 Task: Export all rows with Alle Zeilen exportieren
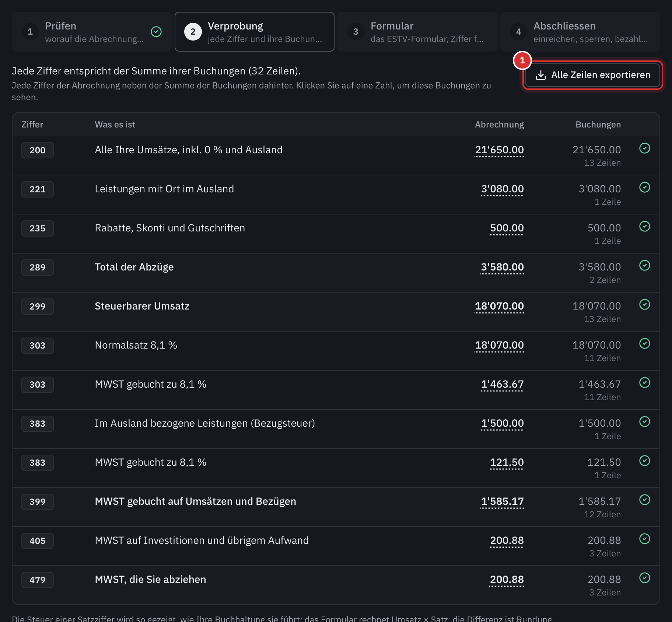pos(592,75)
